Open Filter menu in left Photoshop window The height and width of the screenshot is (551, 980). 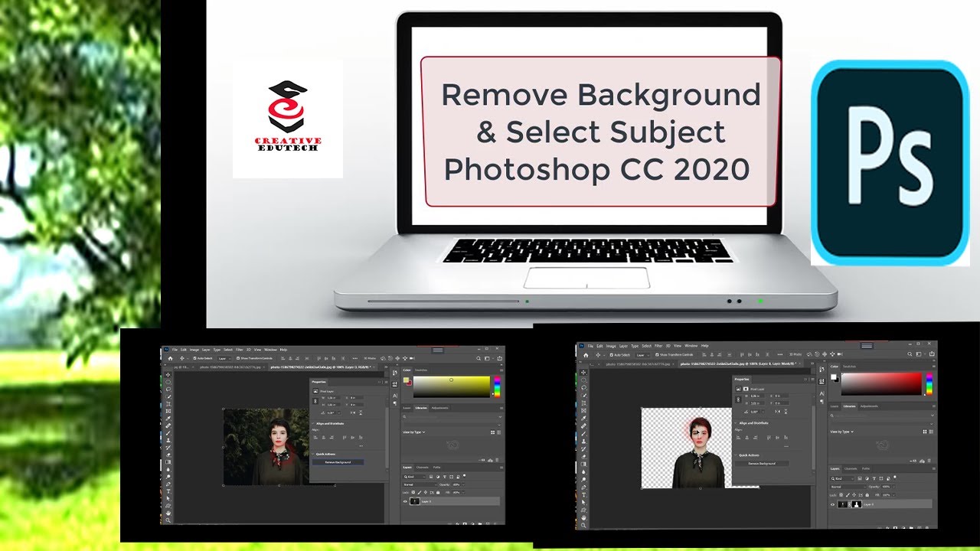239,350
